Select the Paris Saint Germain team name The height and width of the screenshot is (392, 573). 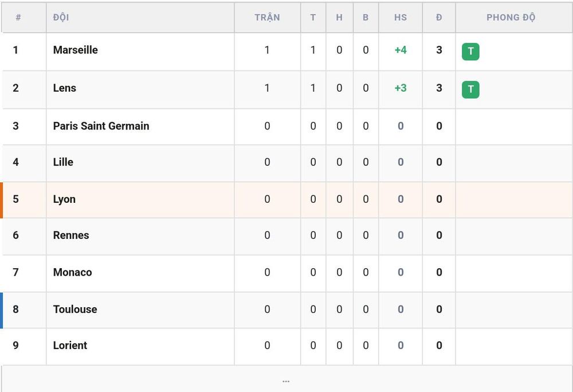click(x=101, y=126)
